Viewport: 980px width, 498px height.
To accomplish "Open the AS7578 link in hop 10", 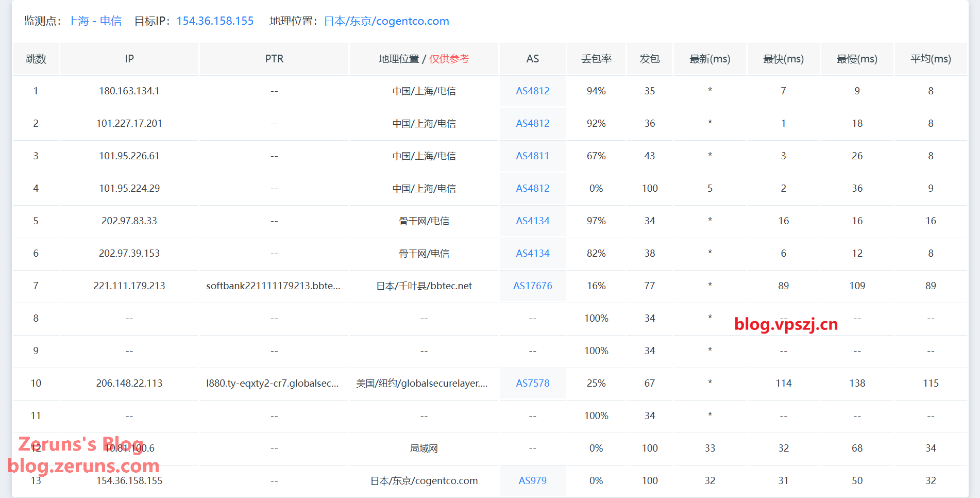I will pyautogui.click(x=532, y=384).
